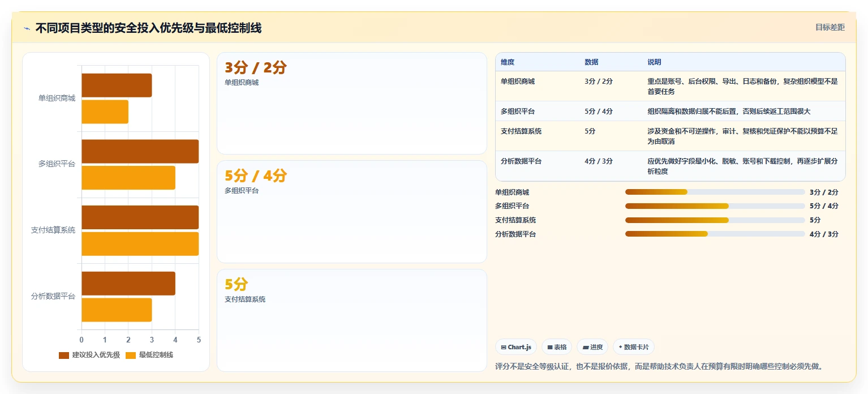Click 单组织商城 y-axis label in chart

(x=57, y=98)
